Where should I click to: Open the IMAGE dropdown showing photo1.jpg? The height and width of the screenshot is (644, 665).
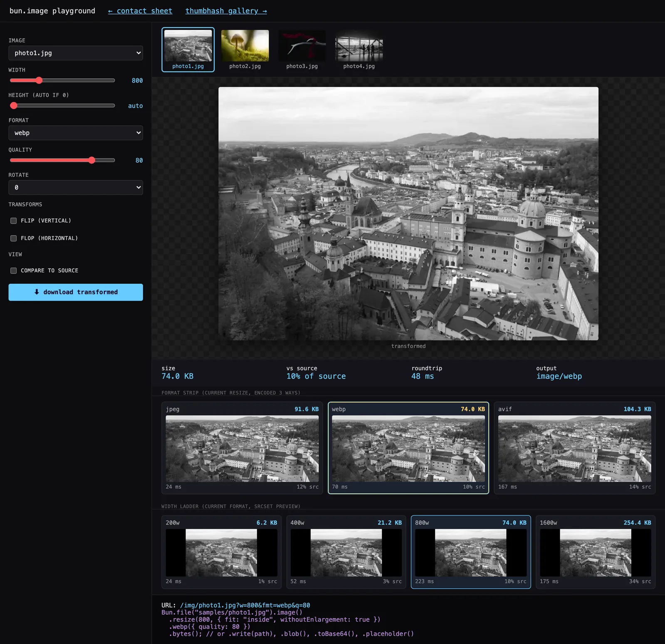[x=76, y=53]
